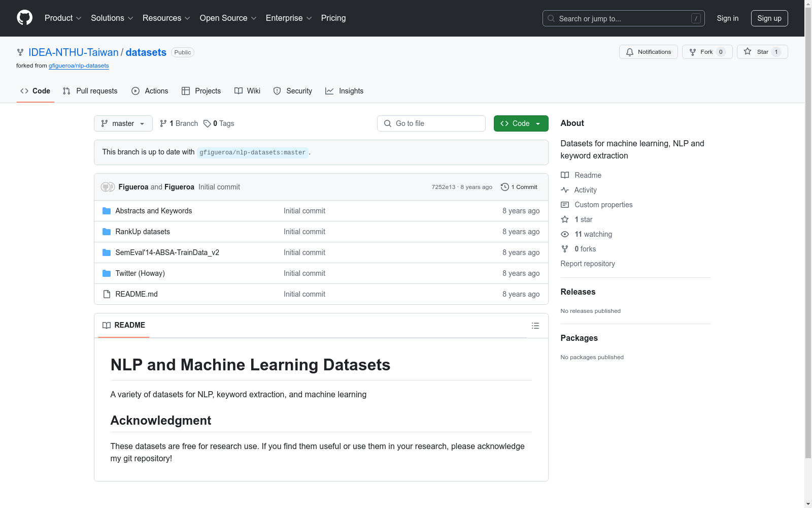Image resolution: width=812 pixels, height=508 pixels.
Task: Open the Product menu
Action: coord(63,18)
